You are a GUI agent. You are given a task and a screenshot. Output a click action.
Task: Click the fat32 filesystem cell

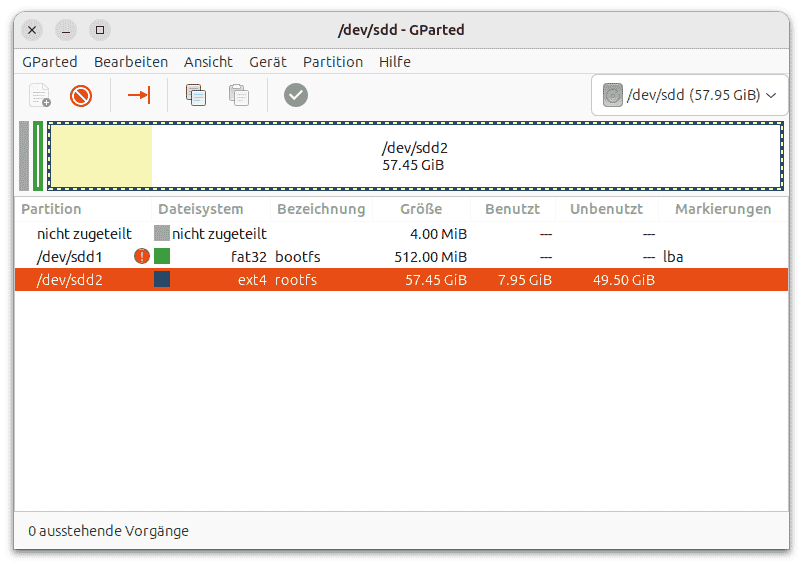(248, 257)
